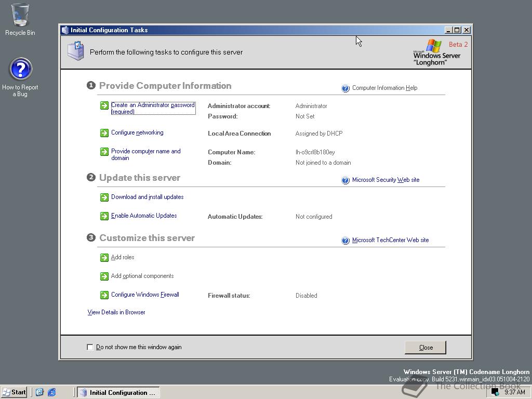The height and width of the screenshot is (399, 532).
Task: Open the Add optional components link
Action: 142,276
